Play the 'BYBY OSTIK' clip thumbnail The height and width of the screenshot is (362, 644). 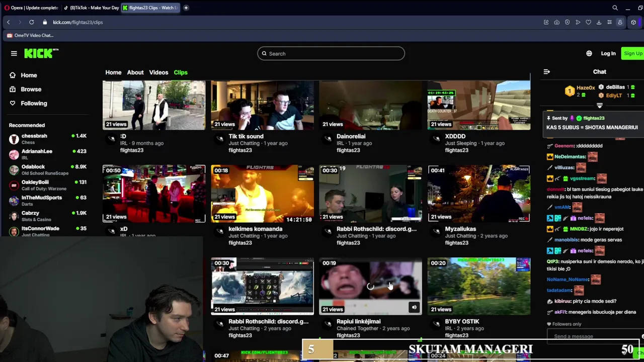coord(479,286)
